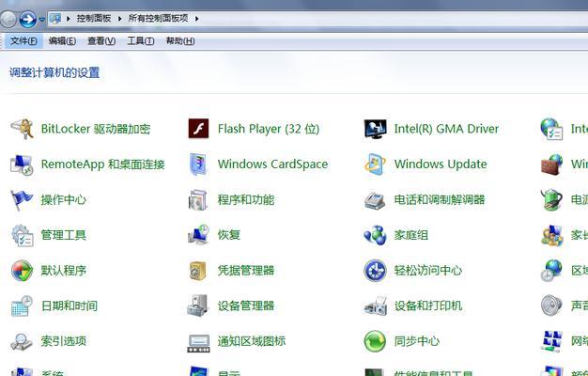Open the 编辑(E) menu
Image resolution: width=588 pixels, height=376 pixels.
[62, 41]
